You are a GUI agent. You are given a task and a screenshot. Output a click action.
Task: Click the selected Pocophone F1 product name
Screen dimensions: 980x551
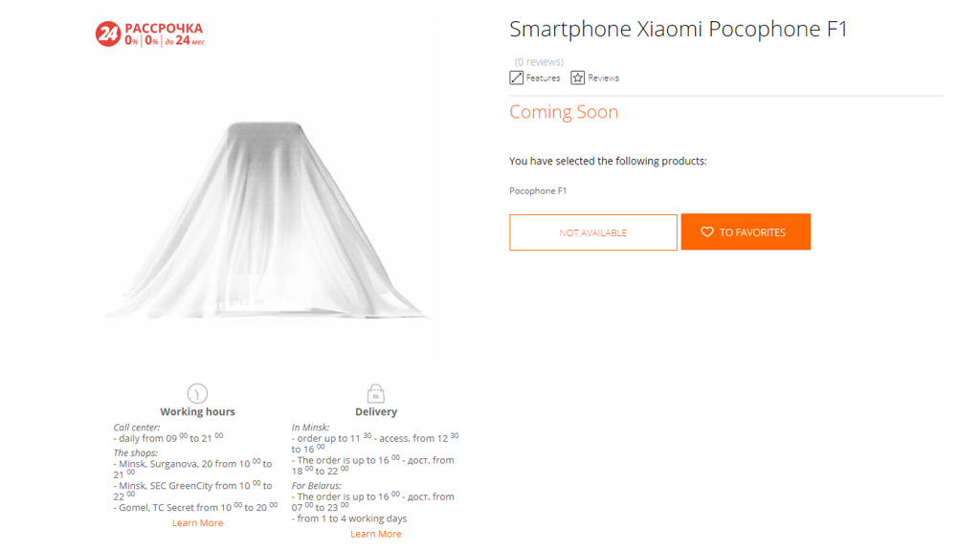tap(538, 190)
